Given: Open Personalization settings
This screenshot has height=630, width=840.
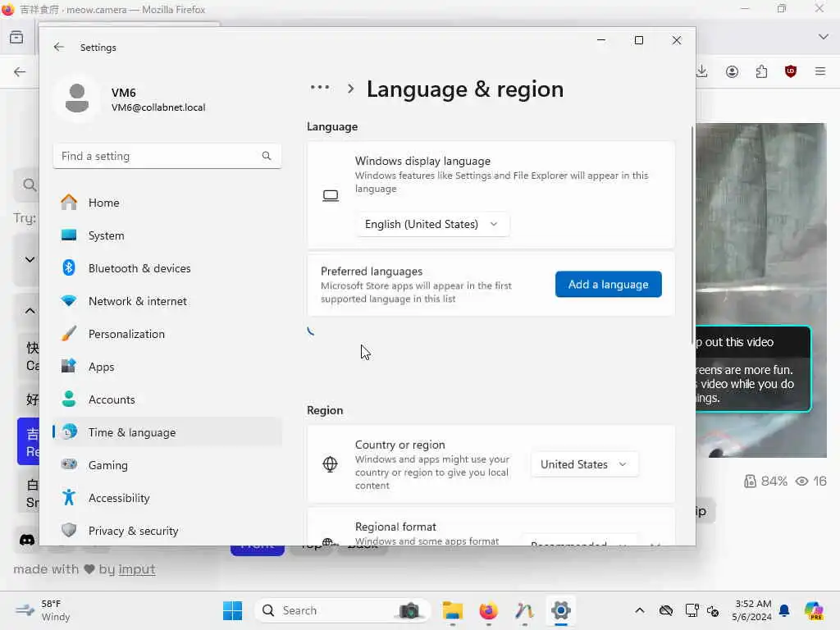Looking at the screenshot, I should [167, 334].
